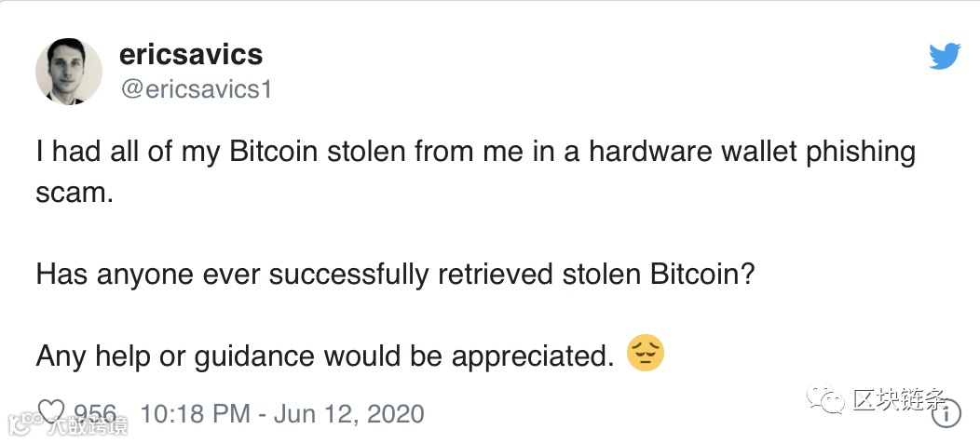The height and width of the screenshot is (443, 980).
Task: Open ericsavics profile photo
Action: (68, 72)
